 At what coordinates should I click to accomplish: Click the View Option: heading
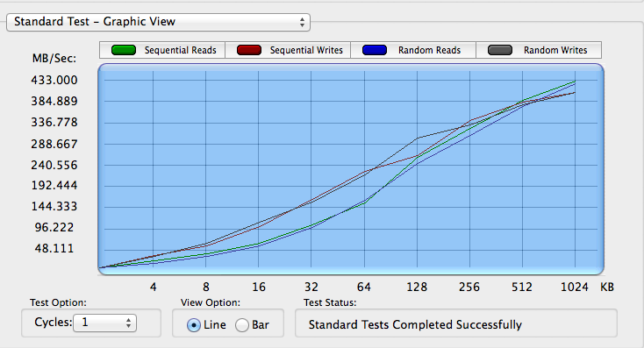point(211,303)
